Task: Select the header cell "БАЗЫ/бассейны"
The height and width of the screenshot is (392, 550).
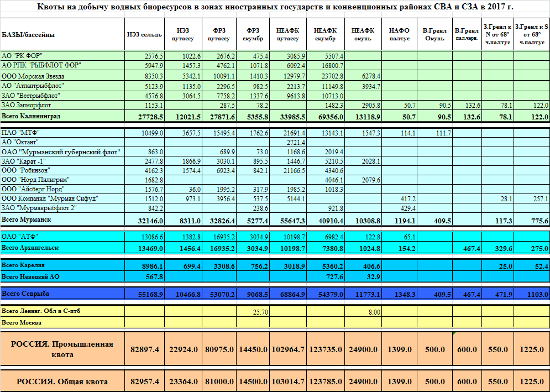Action: [62, 34]
